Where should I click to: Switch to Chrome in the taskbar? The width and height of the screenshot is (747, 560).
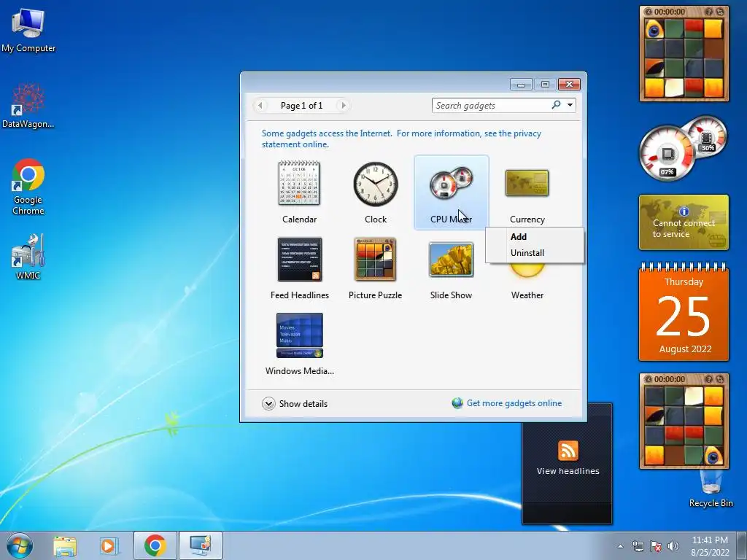point(155,545)
